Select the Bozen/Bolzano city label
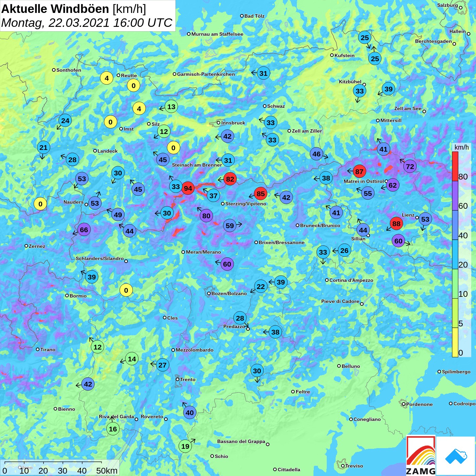Viewport: 476px width, 476px height. [x=229, y=293]
